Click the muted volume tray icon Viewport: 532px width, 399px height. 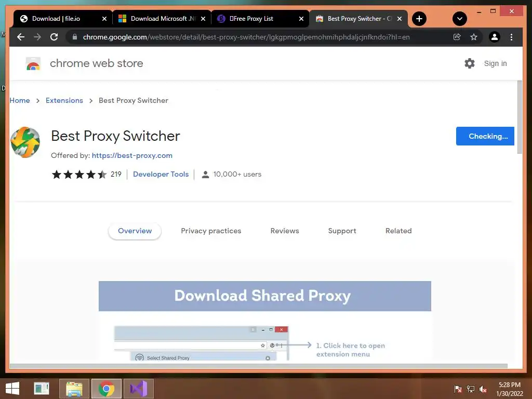tap(483, 389)
